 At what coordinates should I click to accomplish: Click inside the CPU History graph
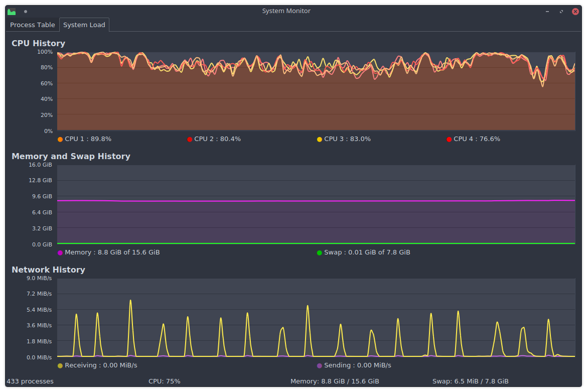coord(316,100)
